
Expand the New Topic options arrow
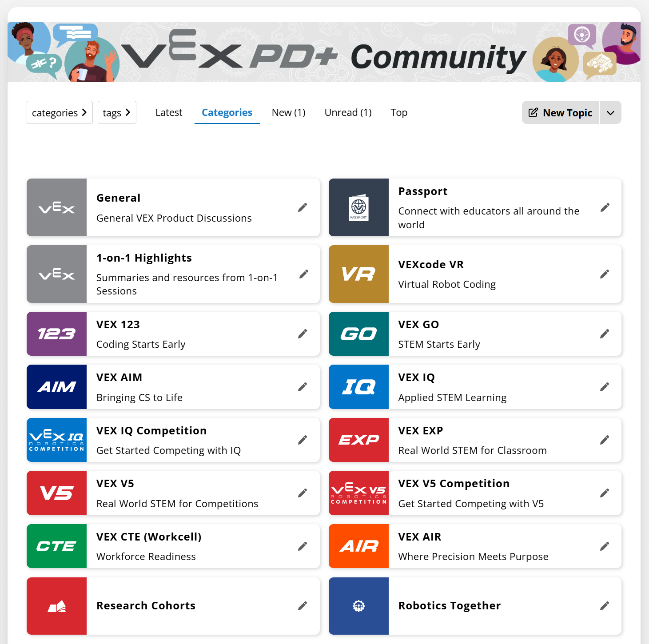coord(610,112)
